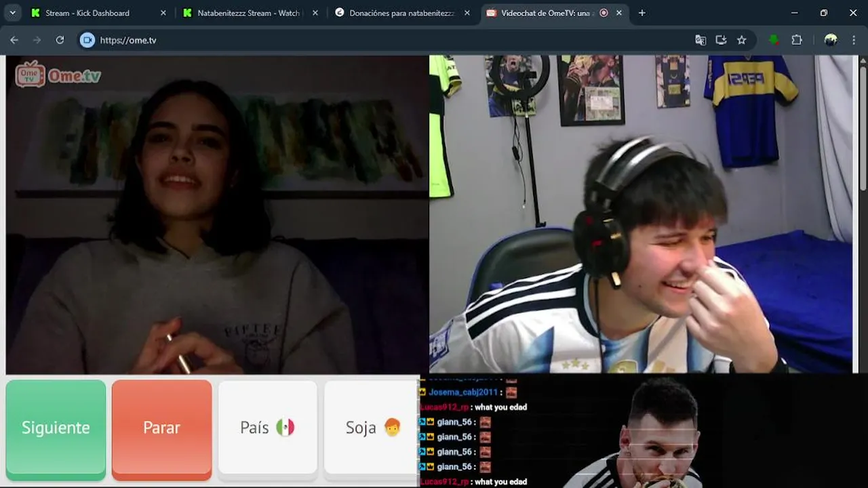Open the translate page icon

tap(701, 40)
